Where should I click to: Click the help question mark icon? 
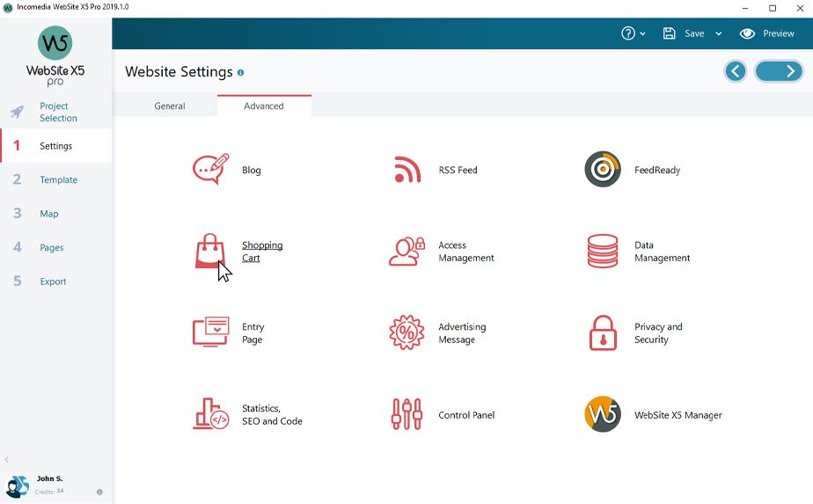pyautogui.click(x=628, y=33)
